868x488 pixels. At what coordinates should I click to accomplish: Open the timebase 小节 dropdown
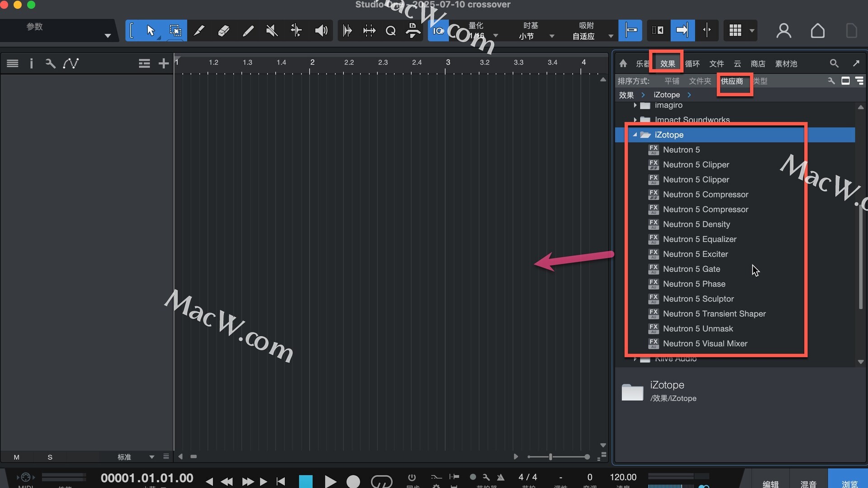click(x=552, y=36)
